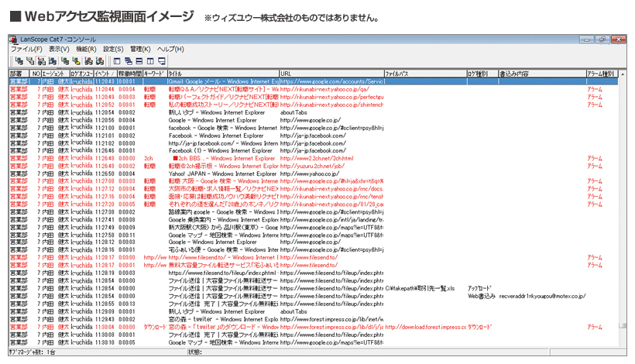This screenshot has width=635, height=364.
Task: Sort by the 稼働時間 column header
Action: 130,74
